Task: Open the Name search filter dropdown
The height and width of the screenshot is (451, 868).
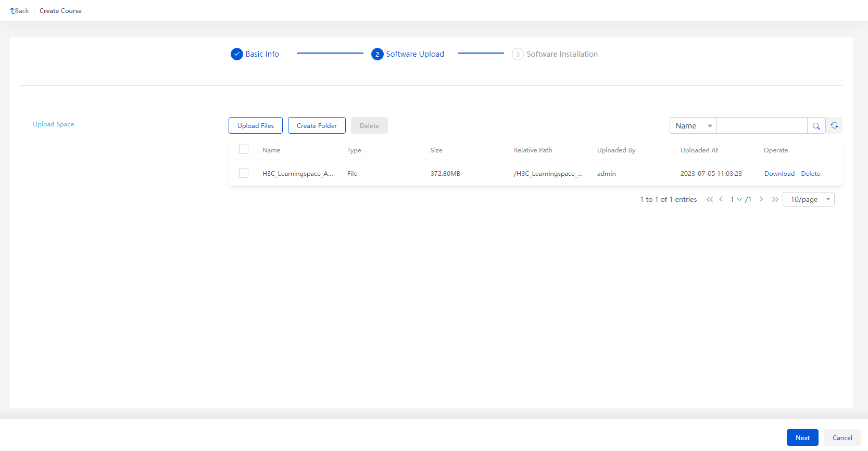Action: point(693,126)
